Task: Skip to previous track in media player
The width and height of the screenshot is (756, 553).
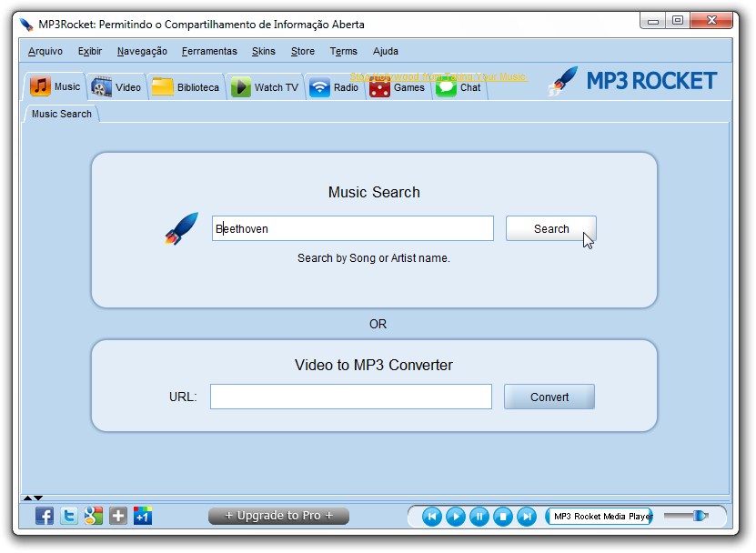Action: coord(432,517)
